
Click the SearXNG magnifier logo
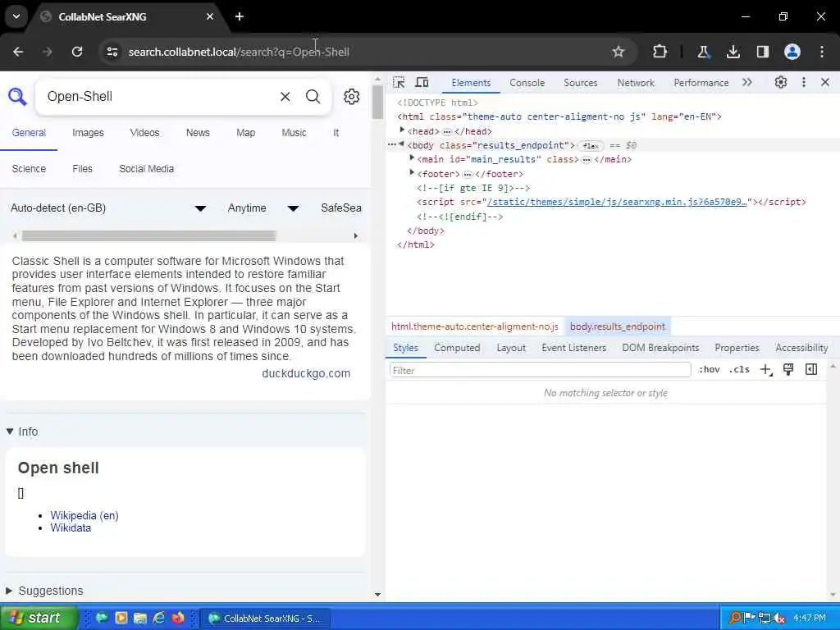(17, 97)
